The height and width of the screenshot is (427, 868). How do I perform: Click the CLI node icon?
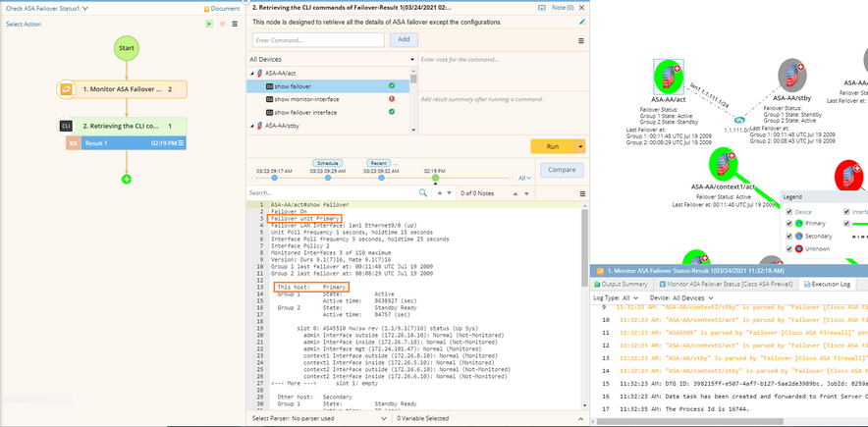(66, 126)
